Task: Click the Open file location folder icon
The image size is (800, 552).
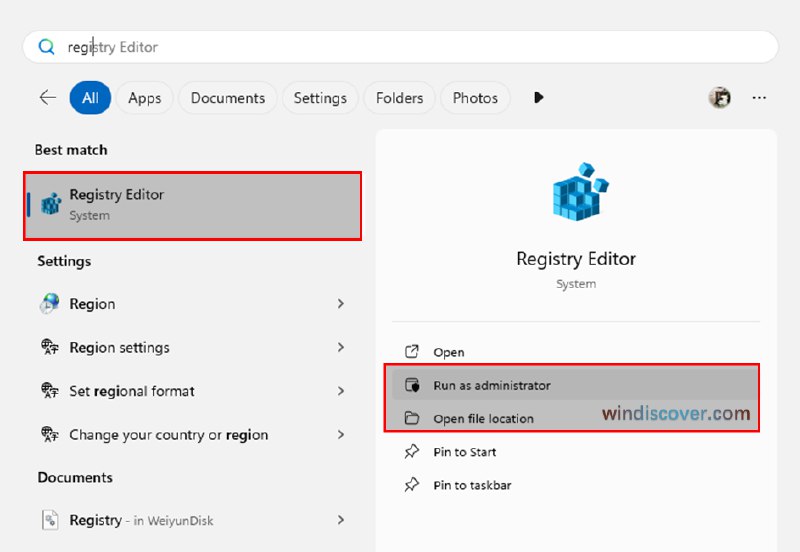Action: click(411, 418)
